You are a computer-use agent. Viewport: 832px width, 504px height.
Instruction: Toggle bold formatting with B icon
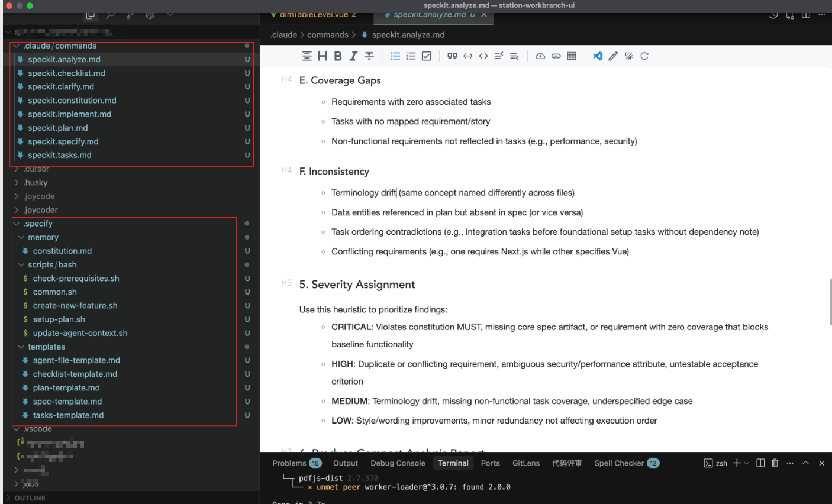[338, 56]
